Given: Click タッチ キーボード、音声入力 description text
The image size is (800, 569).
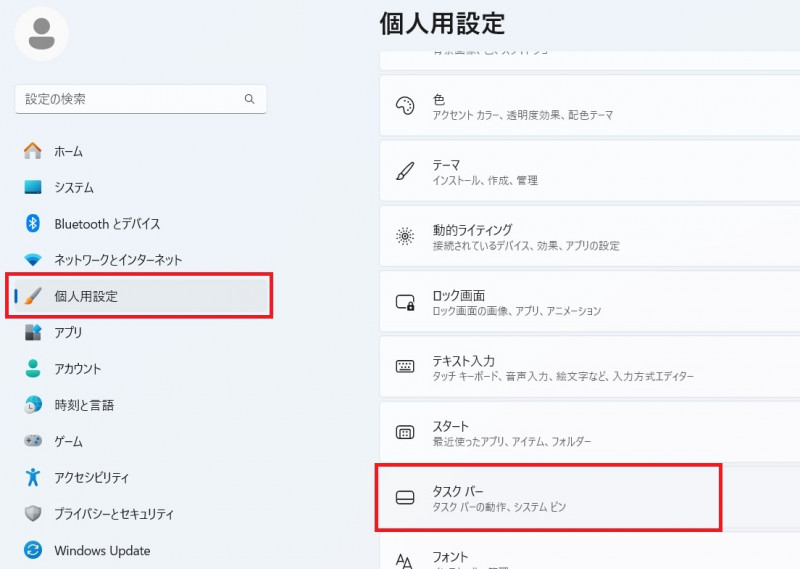Looking at the screenshot, I should pos(563,377).
